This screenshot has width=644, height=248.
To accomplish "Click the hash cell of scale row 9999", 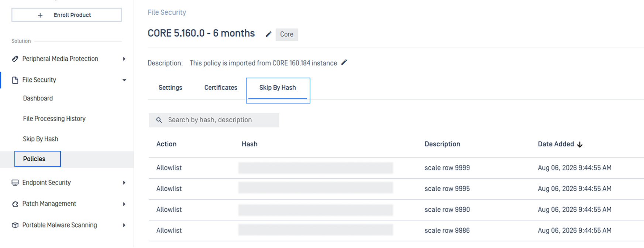I will [316, 168].
